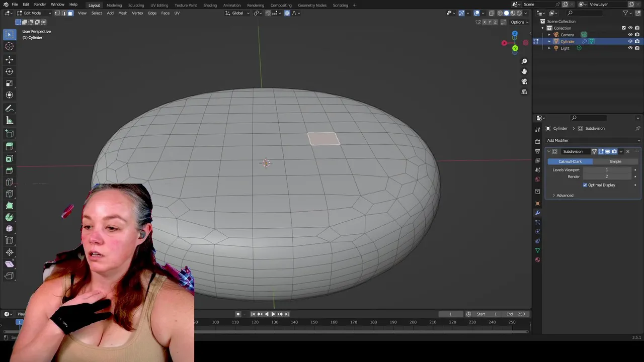Screen dimensions: 644x362
Task: Click the pan hand viewport icon
Action: pos(524,71)
